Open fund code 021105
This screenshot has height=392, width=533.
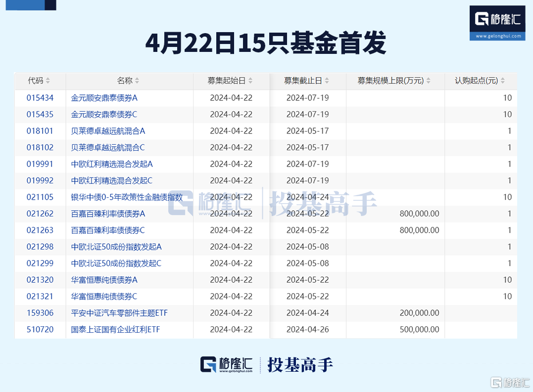40,197
